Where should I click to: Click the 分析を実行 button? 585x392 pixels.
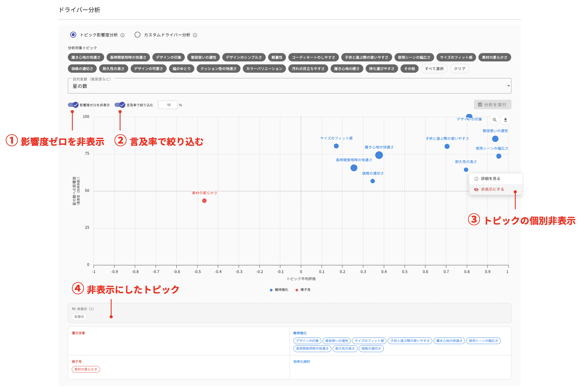click(x=492, y=105)
